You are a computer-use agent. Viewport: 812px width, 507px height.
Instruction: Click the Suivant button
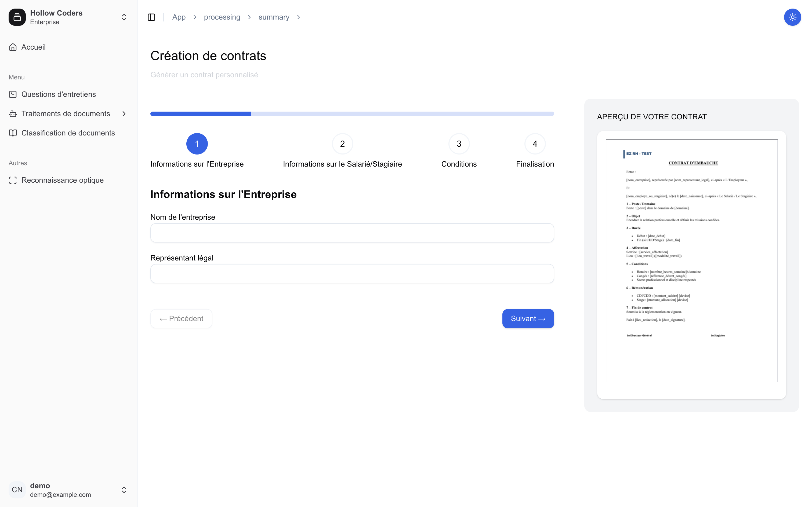click(x=528, y=319)
